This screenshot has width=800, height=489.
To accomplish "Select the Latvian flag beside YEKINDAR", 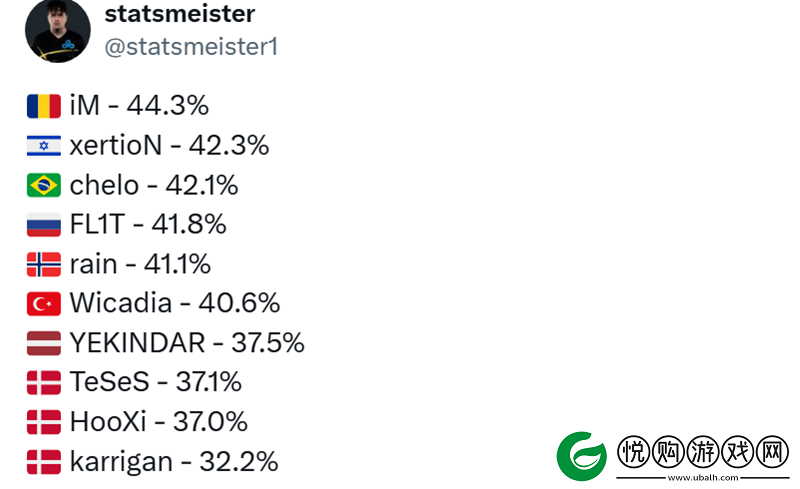I will coord(44,343).
